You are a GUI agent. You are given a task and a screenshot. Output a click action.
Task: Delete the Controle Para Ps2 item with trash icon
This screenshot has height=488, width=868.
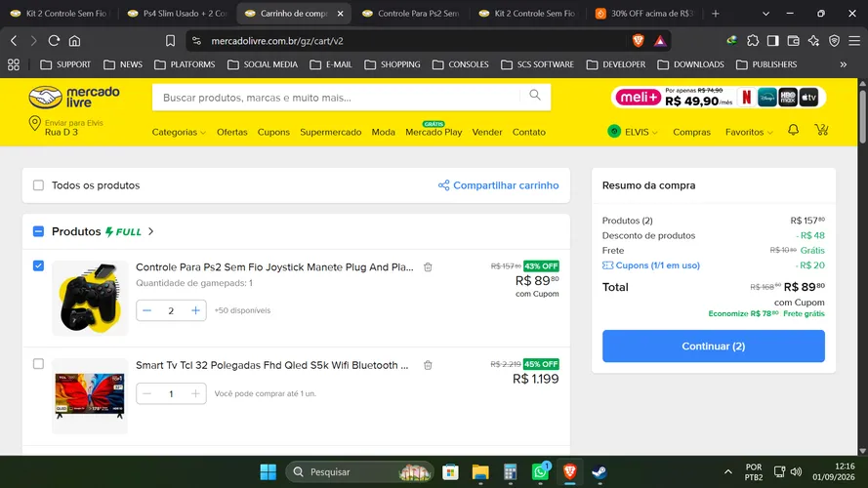tap(428, 267)
